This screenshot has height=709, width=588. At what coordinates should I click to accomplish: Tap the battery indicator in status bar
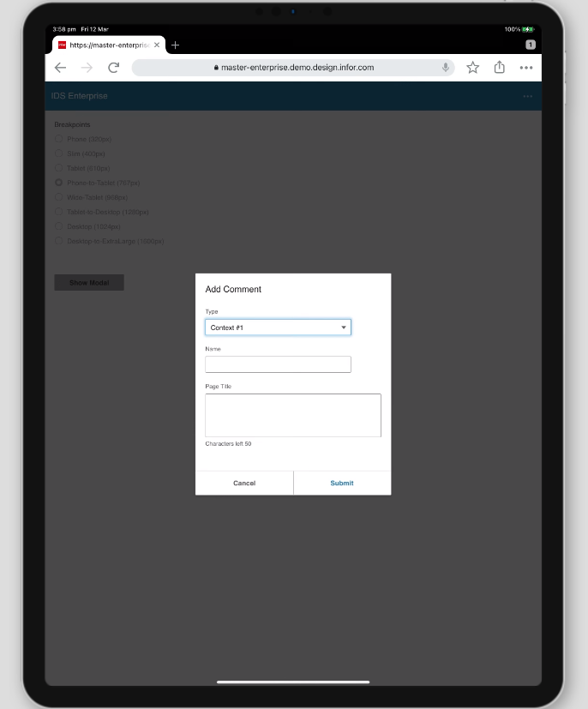(528, 29)
